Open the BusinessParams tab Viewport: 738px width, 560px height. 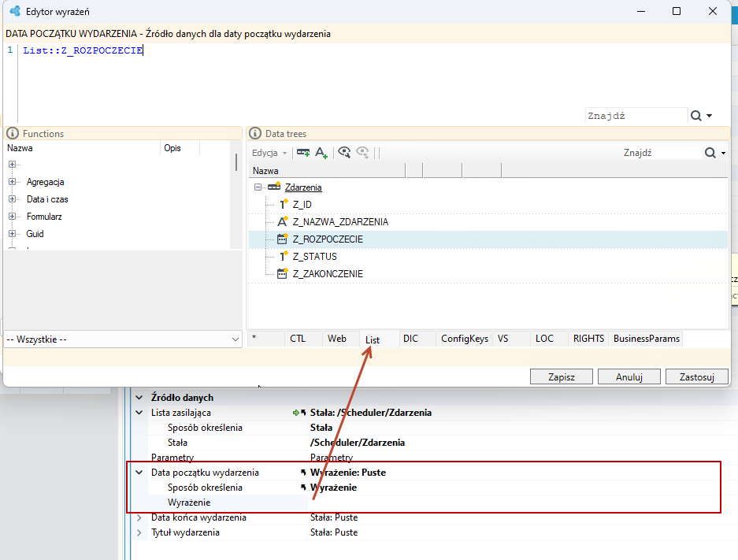tap(646, 339)
